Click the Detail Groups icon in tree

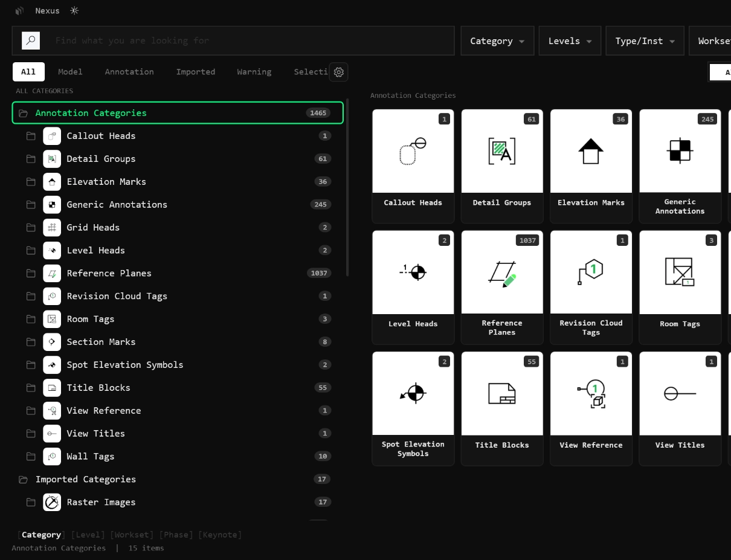point(52,159)
